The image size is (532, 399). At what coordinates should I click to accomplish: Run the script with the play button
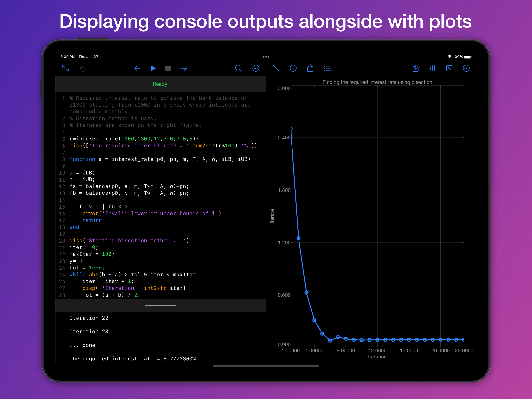click(153, 68)
